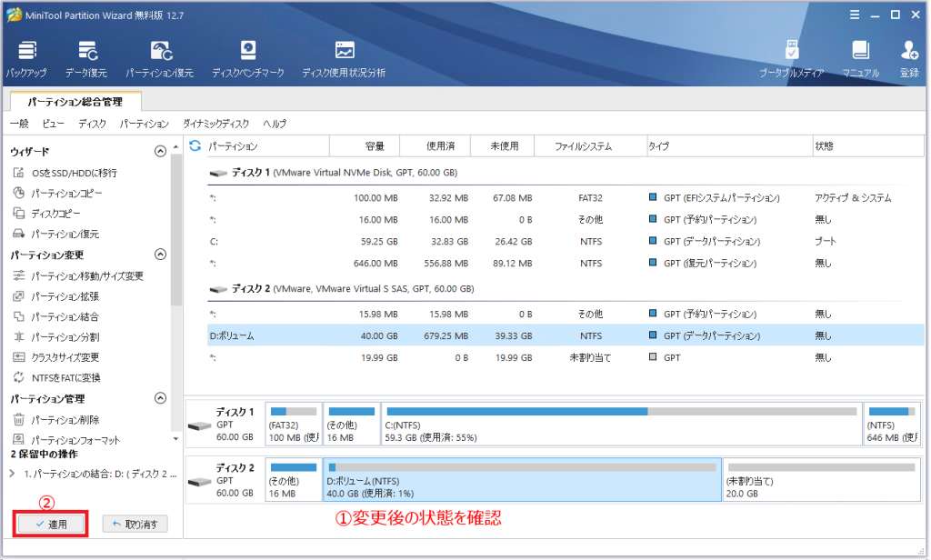Open the バックアップ (Backup) tool icon
The image size is (931, 560).
tap(26, 59)
